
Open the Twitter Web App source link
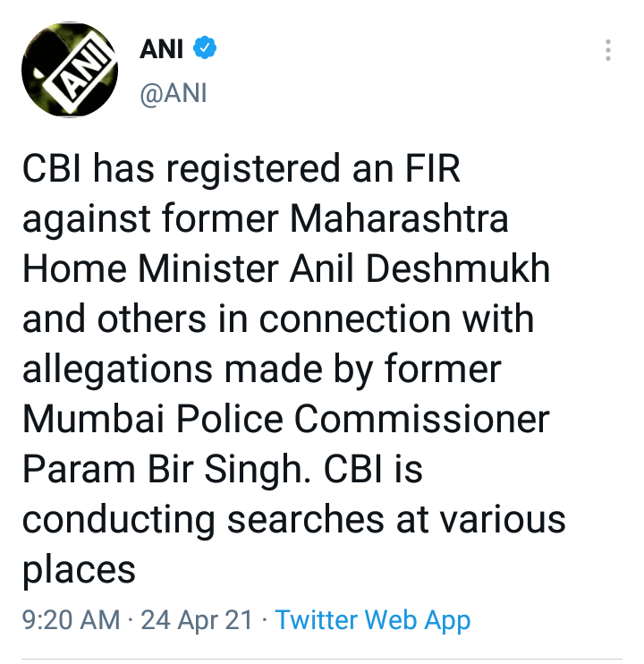point(372,620)
